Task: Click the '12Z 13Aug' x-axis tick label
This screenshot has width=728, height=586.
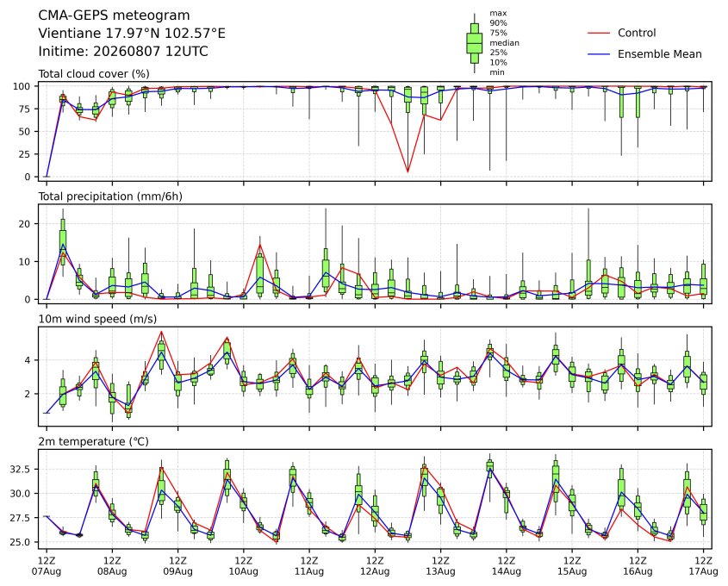Action: click(440, 566)
